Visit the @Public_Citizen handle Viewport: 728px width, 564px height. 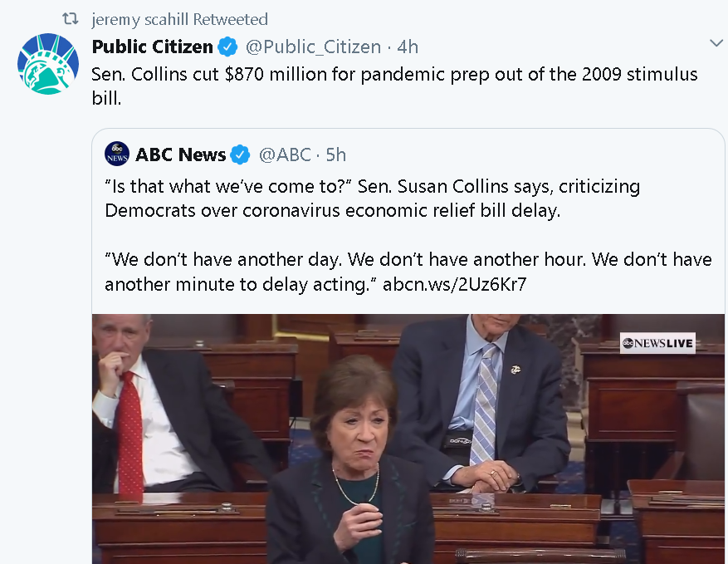[313, 47]
